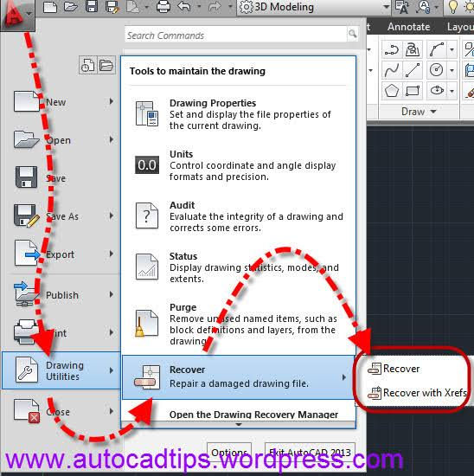Screen dimensions: 474x476
Task: Open the Ellipse tool dropdown arrow
Action: 452,91
